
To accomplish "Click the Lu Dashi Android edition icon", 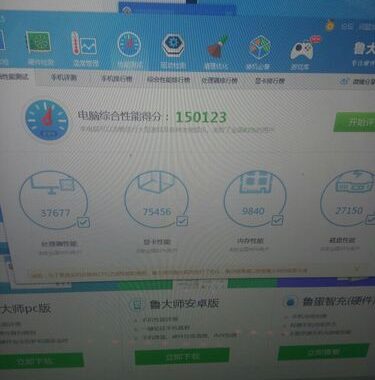I will click(136, 304).
